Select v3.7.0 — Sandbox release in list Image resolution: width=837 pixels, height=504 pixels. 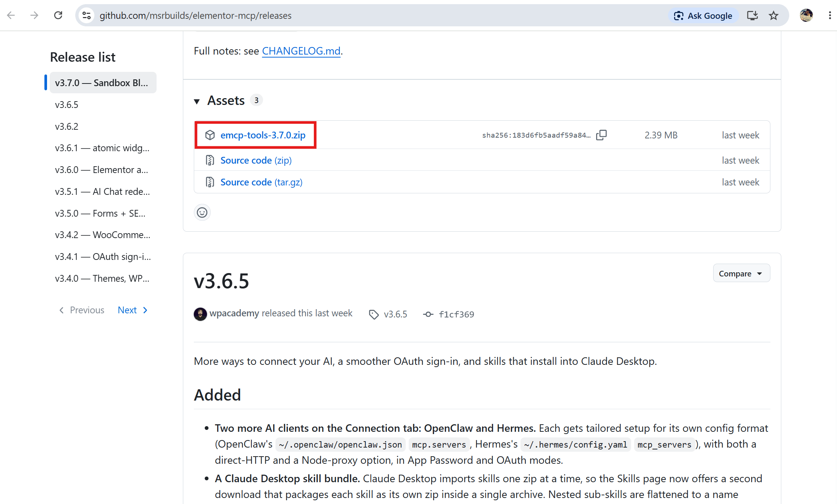point(103,83)
